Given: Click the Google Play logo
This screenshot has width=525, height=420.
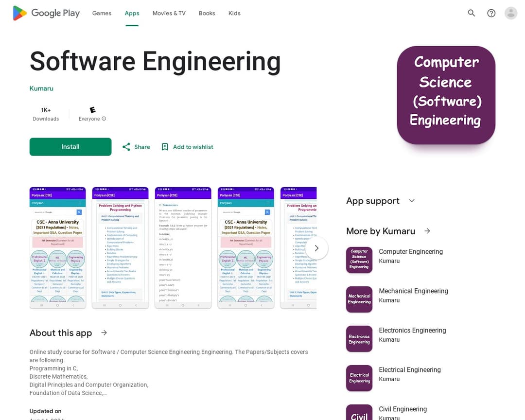Looking at the screenshot, I should pyautogui.click(x=46, y=13).
